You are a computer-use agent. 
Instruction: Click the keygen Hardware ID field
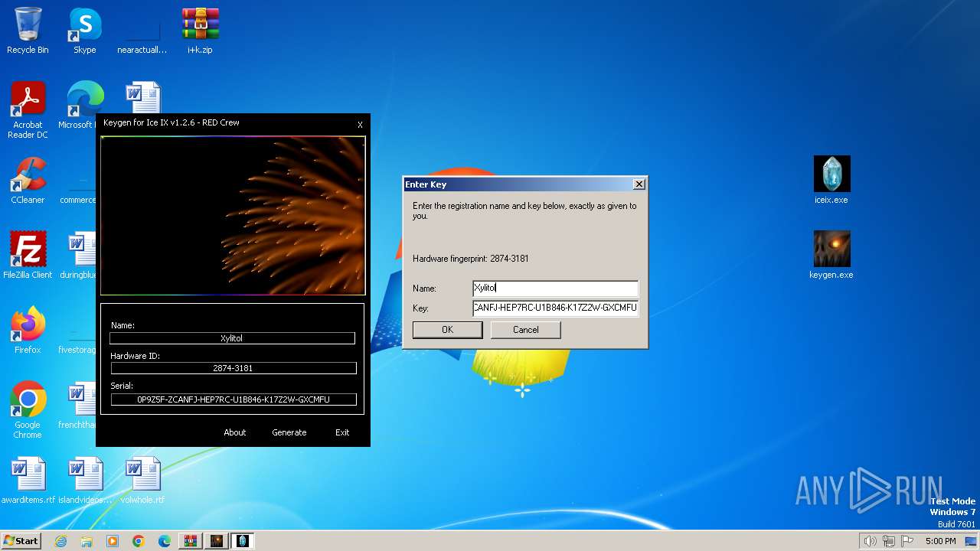(233, 368)
